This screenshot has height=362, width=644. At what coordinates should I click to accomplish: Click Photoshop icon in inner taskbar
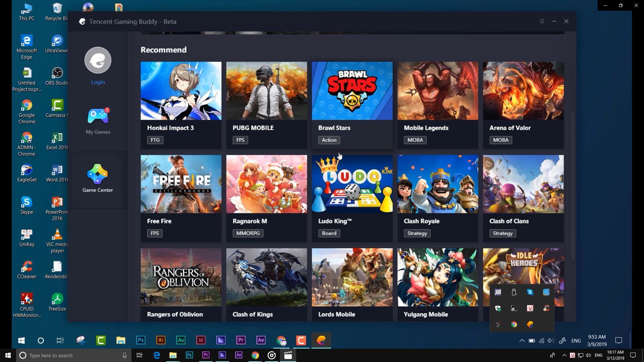point(141,340)
